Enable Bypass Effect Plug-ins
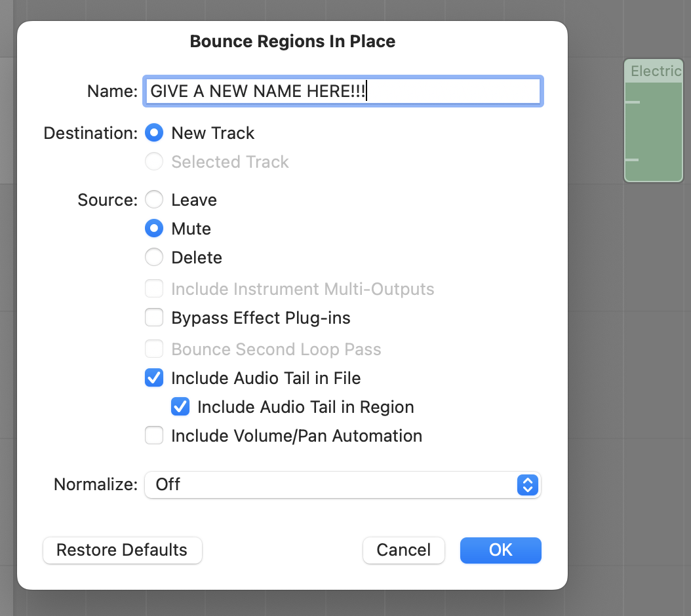The height and width of the screenshot is (616, 691). click(x=154, y=318)
